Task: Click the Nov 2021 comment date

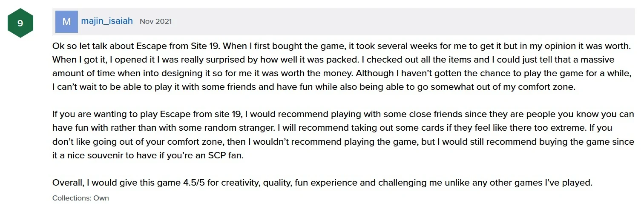Action: [155, 21]
